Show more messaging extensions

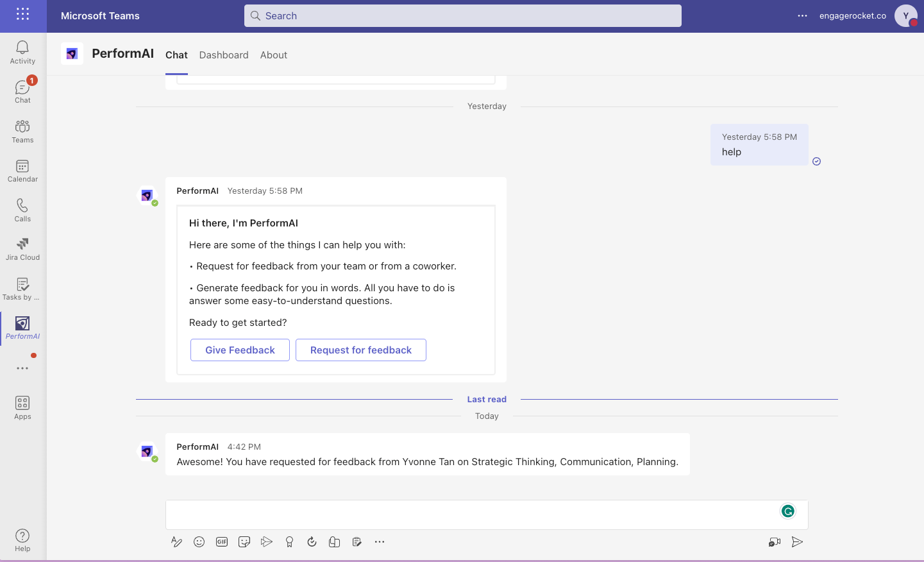pyautogui.click(x=380, y=542)
